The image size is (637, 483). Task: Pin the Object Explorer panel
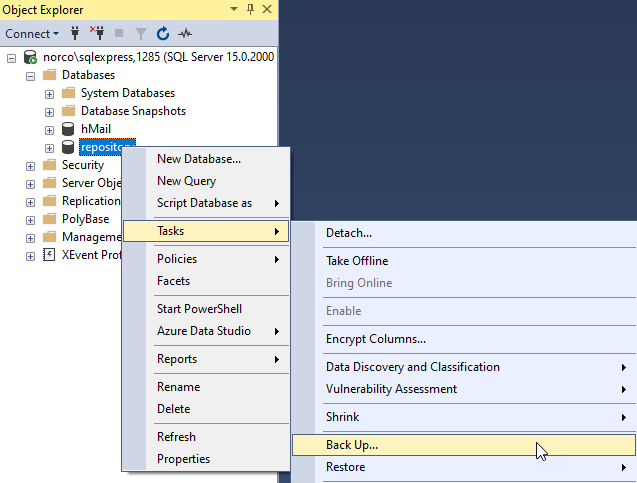tap(248, 9)
